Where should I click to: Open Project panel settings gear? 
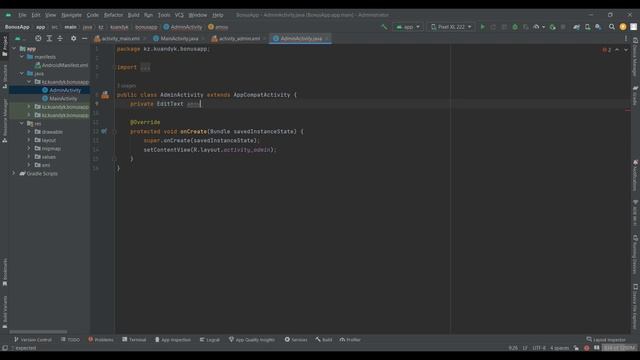(x=73, y=38)
